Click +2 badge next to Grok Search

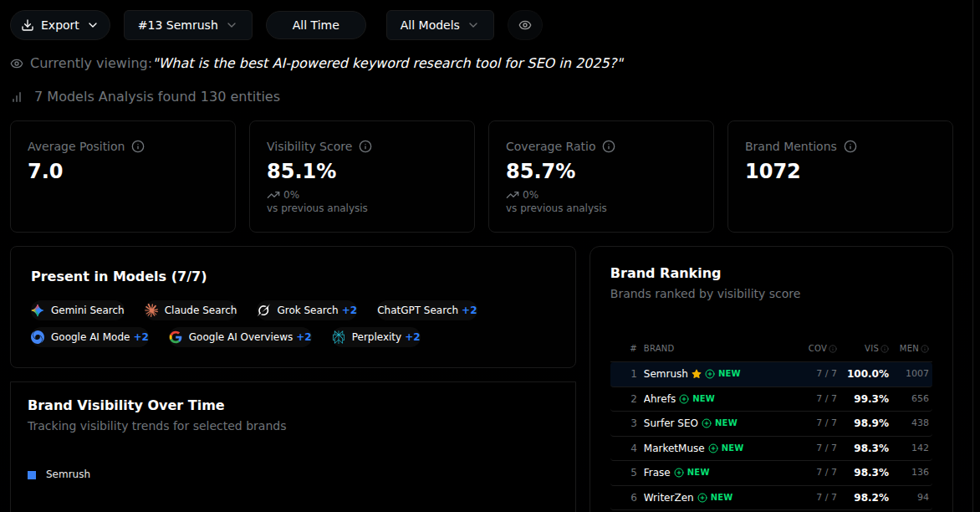click(x=350, y=310)
